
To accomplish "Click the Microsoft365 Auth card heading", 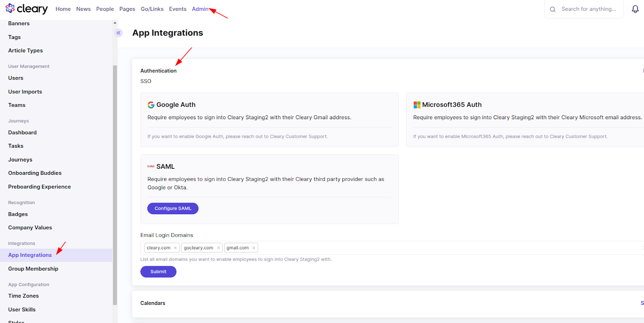I will tap(452, 105).
